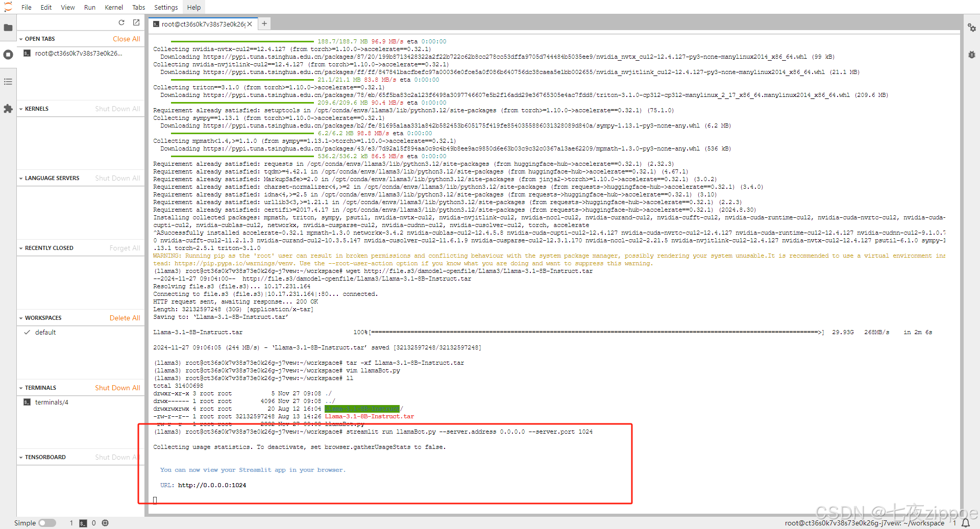Open the View menu

(x=68, y=7)
